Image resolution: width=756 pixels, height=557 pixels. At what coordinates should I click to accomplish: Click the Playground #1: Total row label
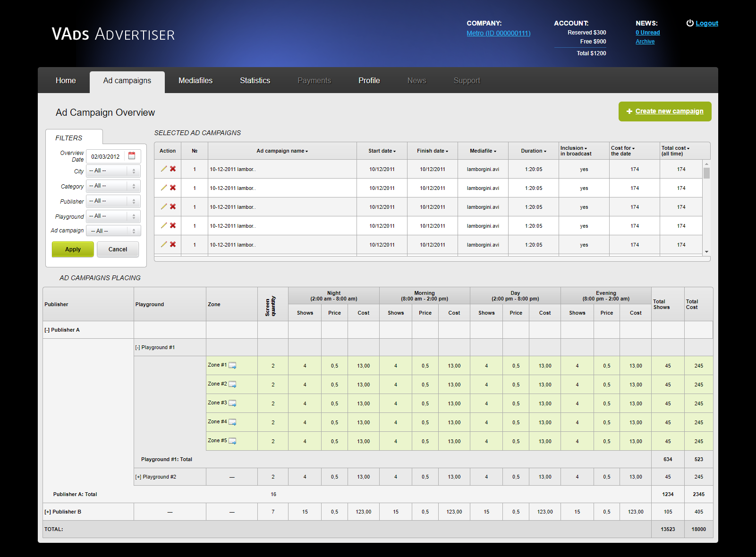[x=167, y=459]
